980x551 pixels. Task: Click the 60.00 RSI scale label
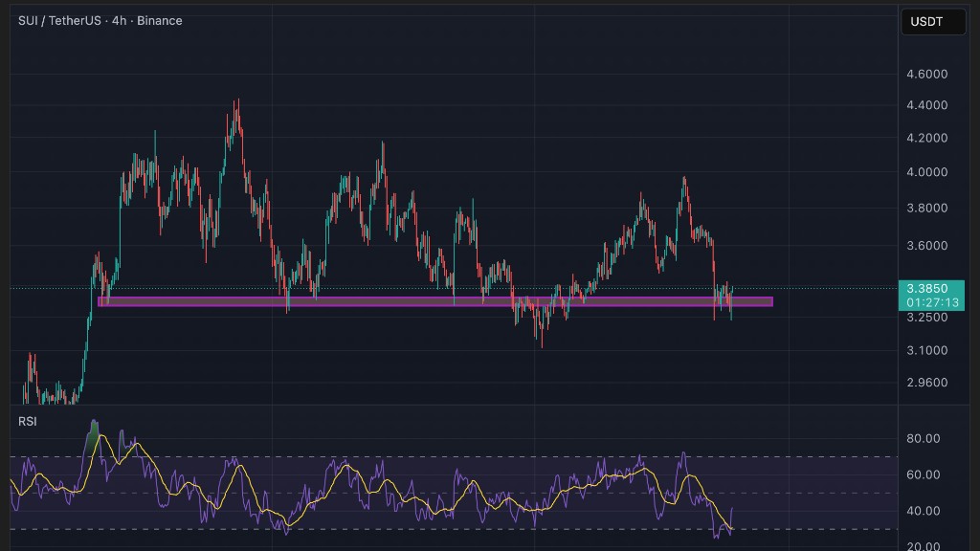coord(923,474)
